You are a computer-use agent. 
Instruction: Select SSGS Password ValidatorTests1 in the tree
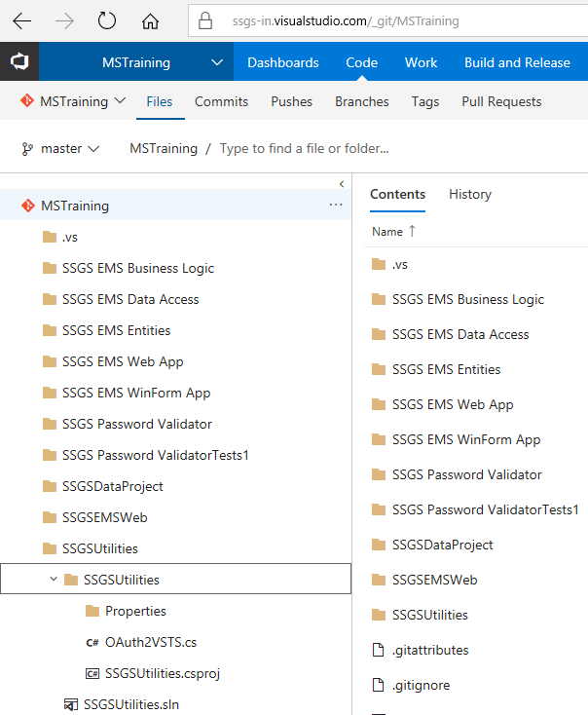[156, 455]
